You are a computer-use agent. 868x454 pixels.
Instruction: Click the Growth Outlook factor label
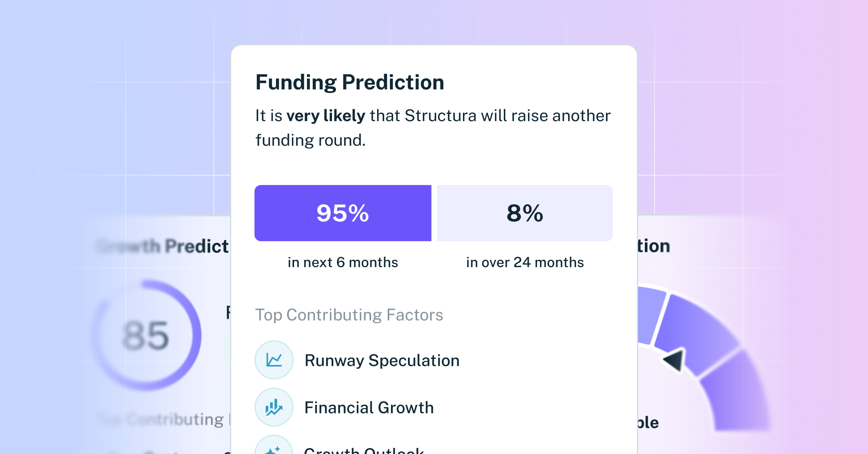[x=364, y=450]
